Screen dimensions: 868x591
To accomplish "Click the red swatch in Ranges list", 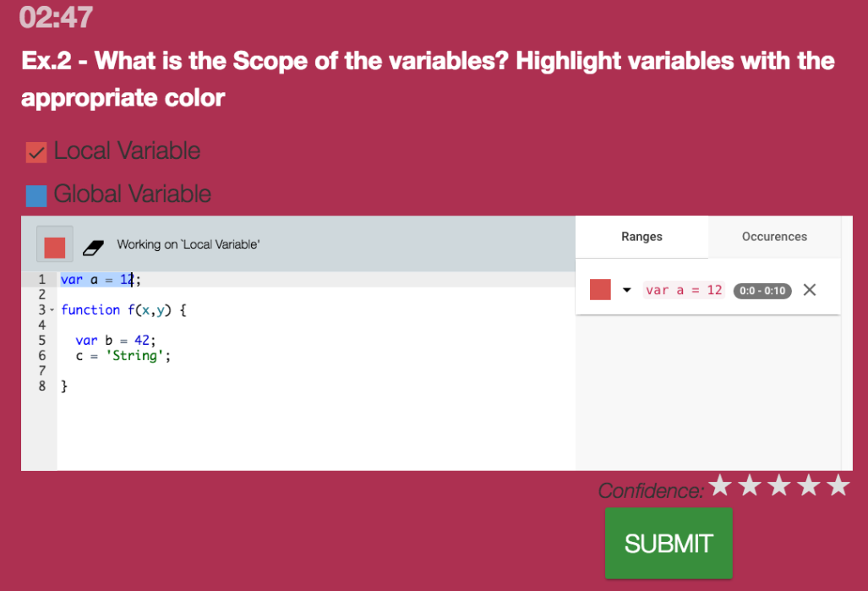I will 600,290.
